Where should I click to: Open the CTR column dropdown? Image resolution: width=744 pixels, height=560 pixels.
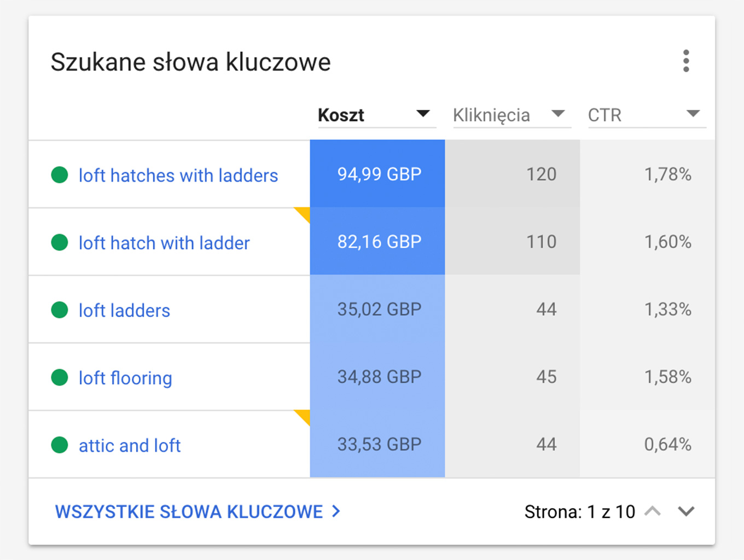point(693,114)
